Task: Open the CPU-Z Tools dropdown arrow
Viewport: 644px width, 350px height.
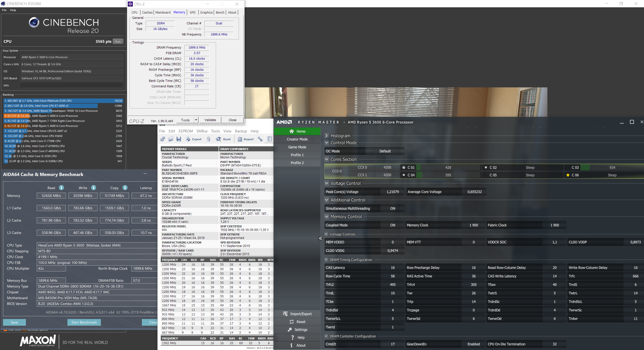Action: tap(196, 120)
